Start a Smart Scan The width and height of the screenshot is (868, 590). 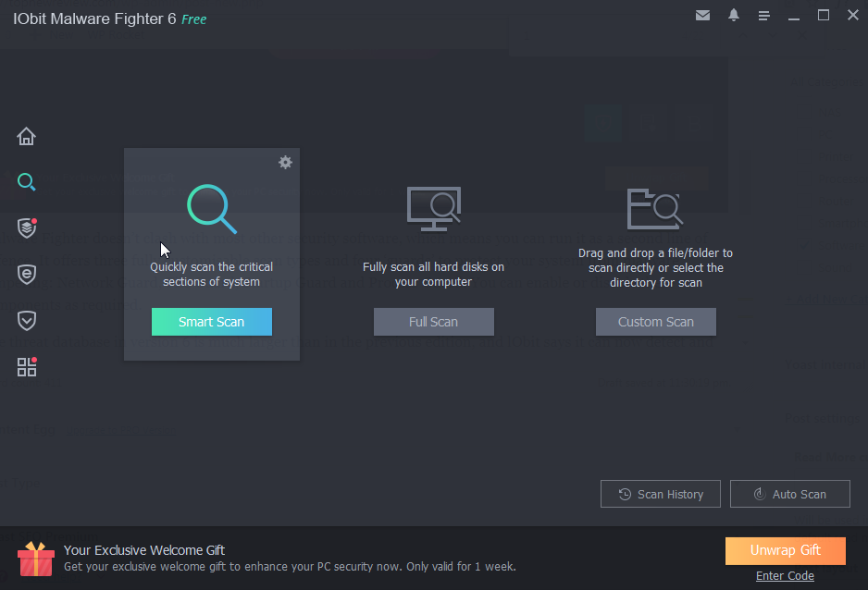coord(212,322)
